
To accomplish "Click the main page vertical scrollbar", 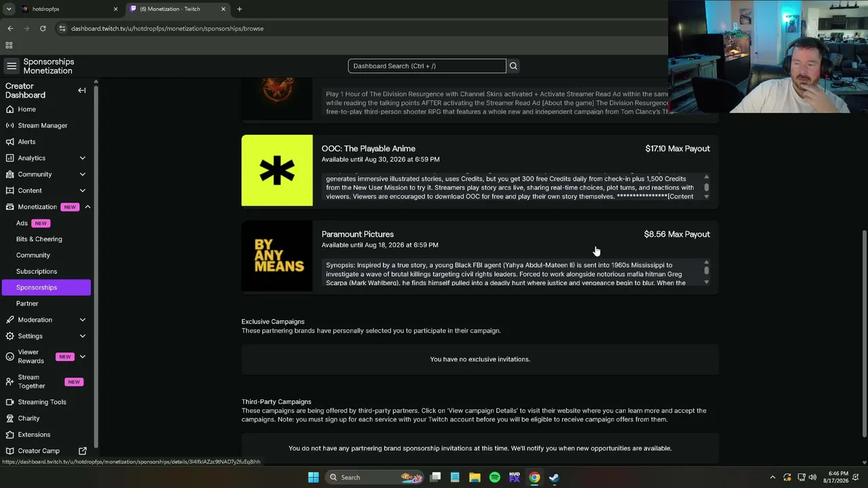I will pos(863,332).
